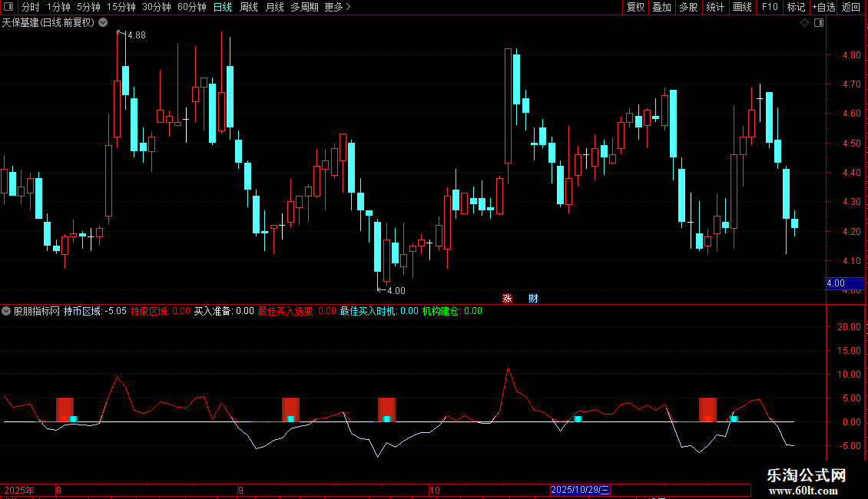Click the 买入准备 0.00 label
This screenshot has height=499, width=868.
[x=224, y=311]
